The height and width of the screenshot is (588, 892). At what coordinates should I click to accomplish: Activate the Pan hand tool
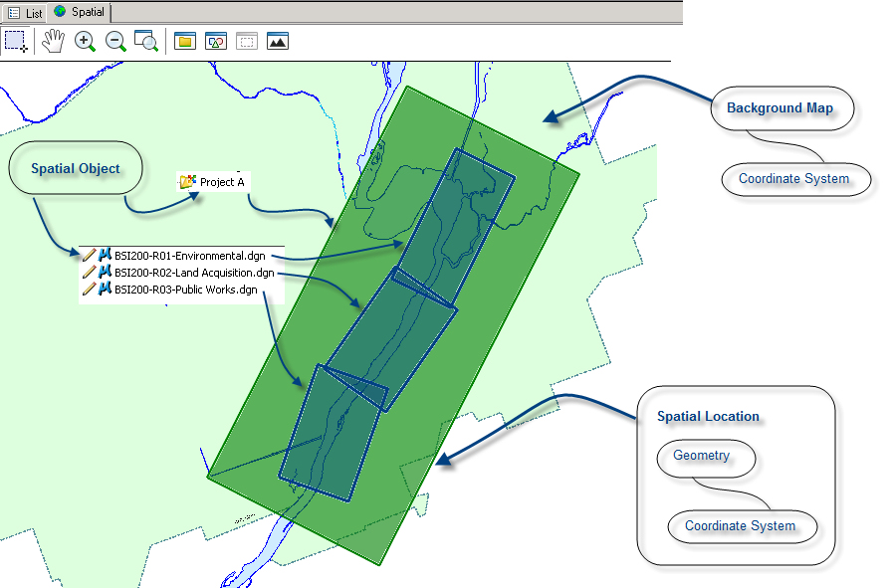coord(53,41)
